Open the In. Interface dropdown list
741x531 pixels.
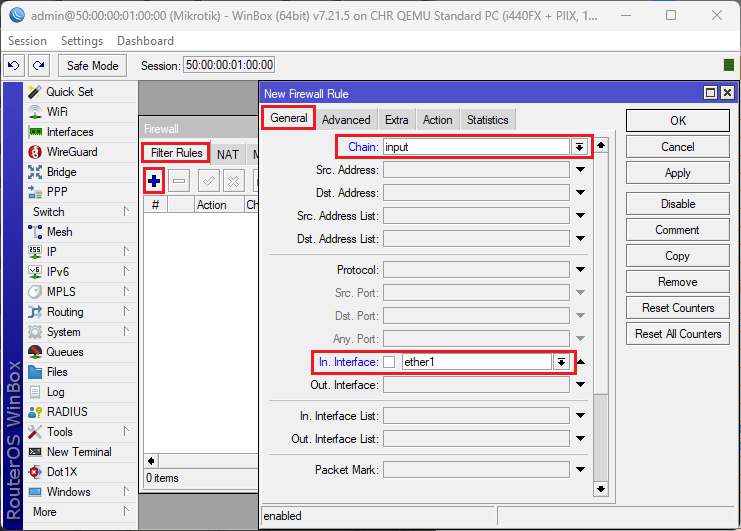point(561,362)
